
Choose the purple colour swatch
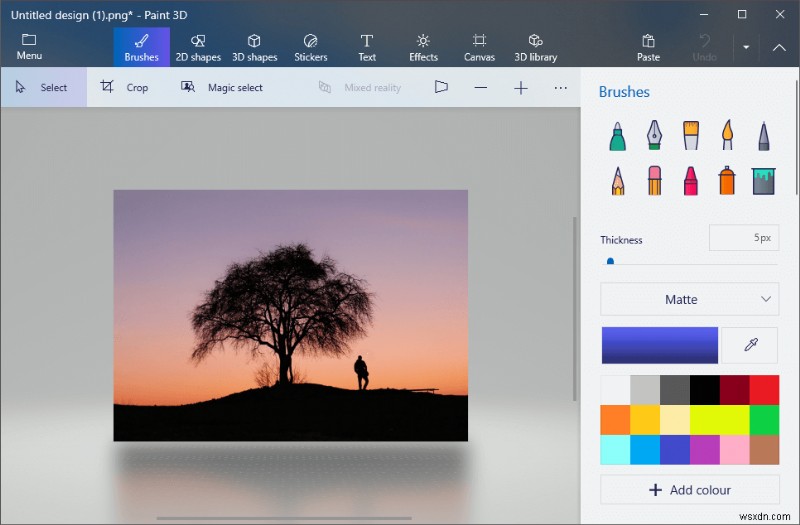click(x=705, y=449)
